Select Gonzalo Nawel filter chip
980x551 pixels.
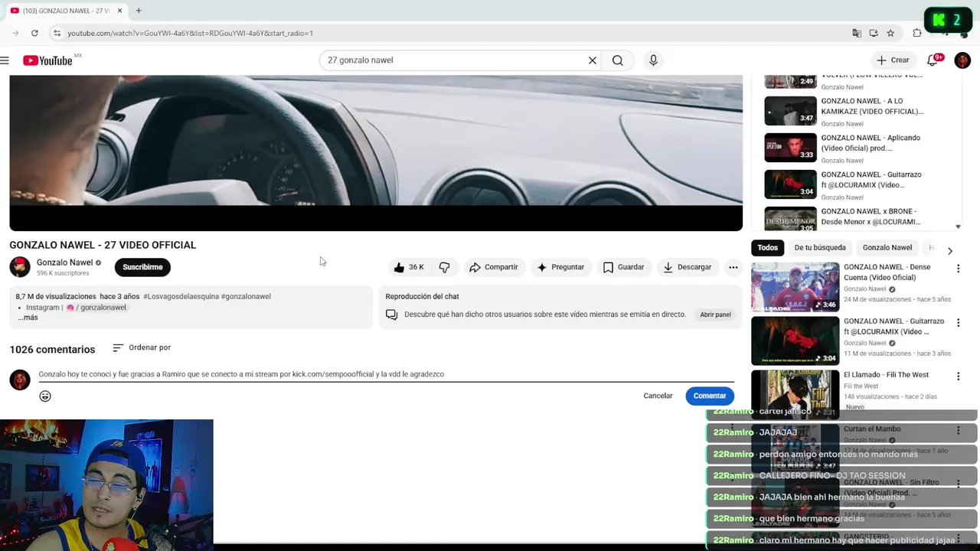(x=887, y=248)
